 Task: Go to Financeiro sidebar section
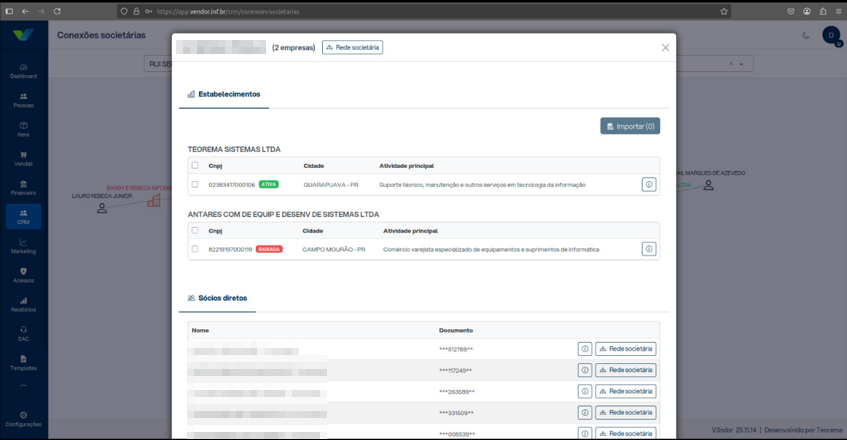coord(23,188)
